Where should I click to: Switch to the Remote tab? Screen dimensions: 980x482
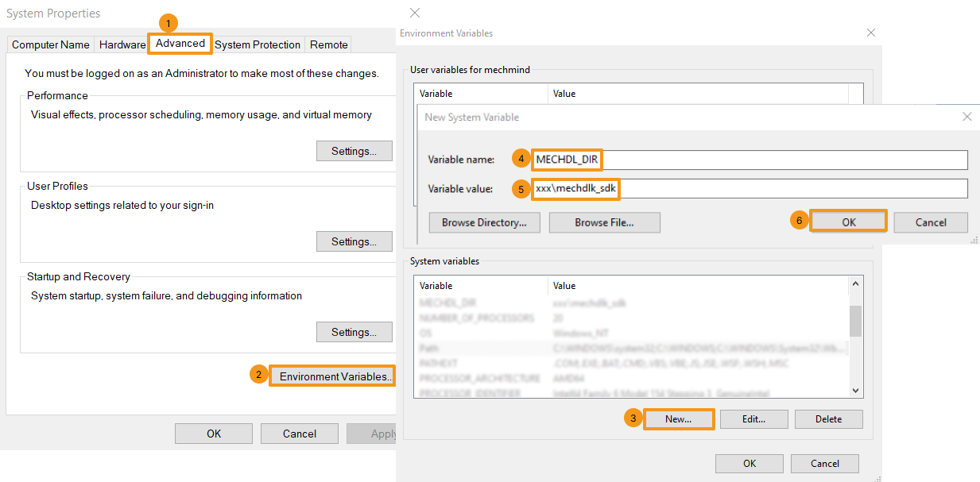tap(329, 44)
